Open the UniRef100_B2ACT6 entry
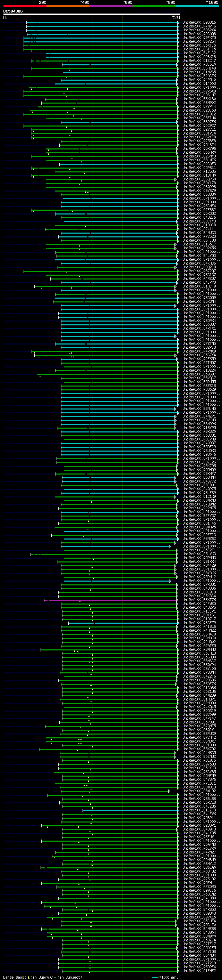Image resolution: width=222 pixels, height=980 pixels. [x=199, y=76]
